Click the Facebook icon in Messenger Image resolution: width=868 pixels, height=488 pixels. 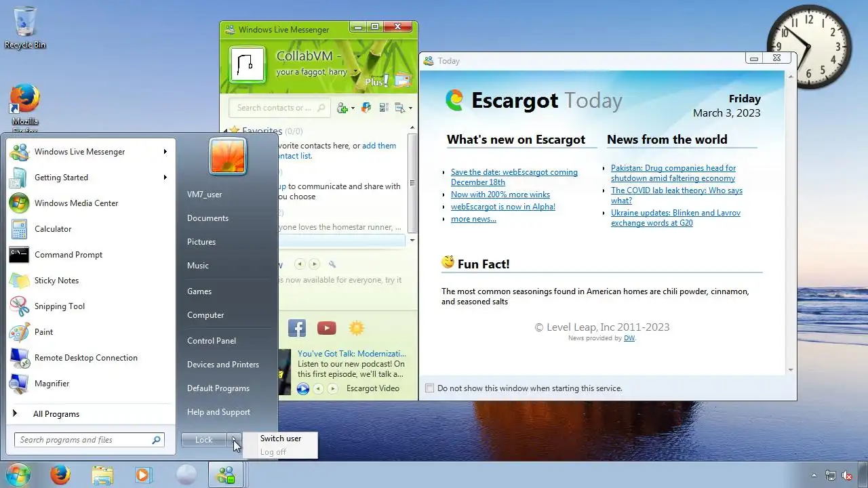click(x=297, y=329)
